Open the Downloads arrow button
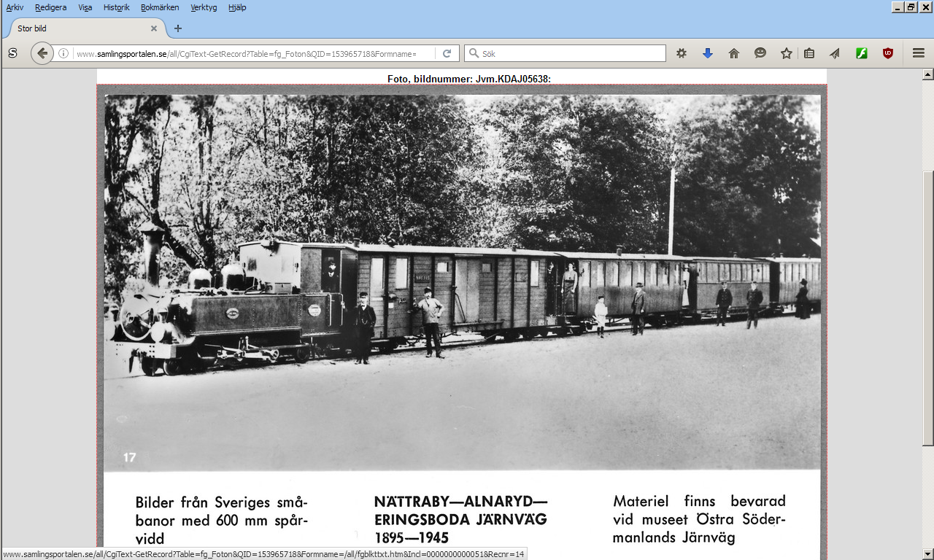The image size is (934, 560). [x=708, y=53]
